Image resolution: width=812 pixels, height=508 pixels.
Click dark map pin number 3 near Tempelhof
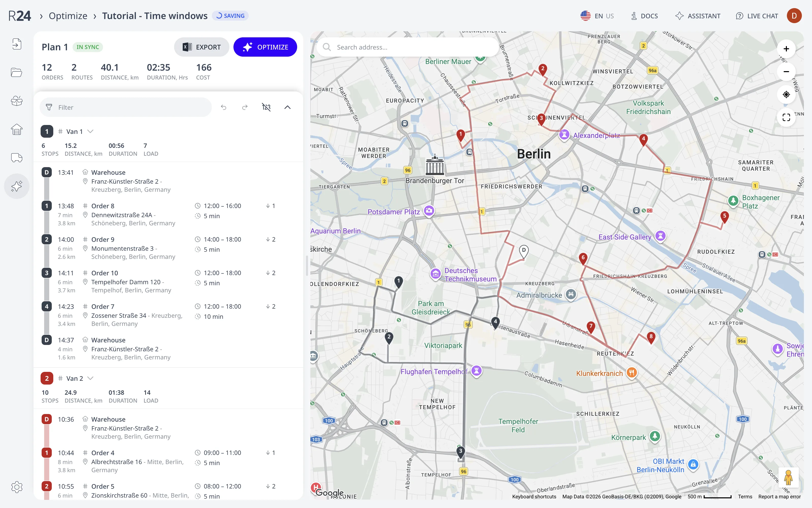[461, 452]
